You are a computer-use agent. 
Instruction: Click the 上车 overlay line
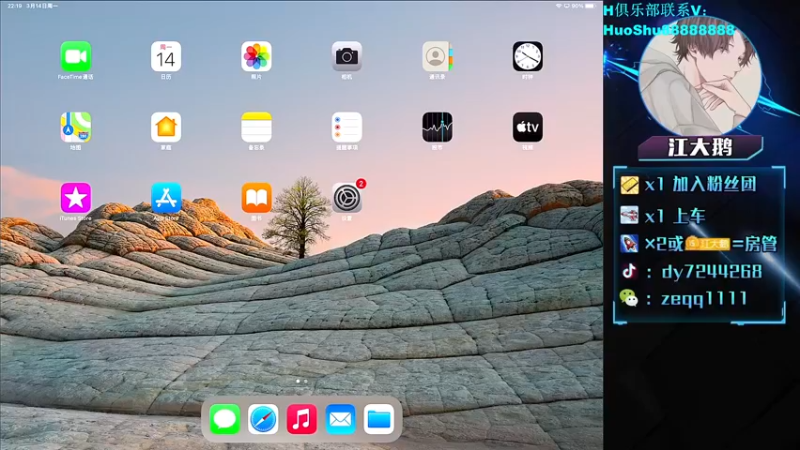click(663, 216)
